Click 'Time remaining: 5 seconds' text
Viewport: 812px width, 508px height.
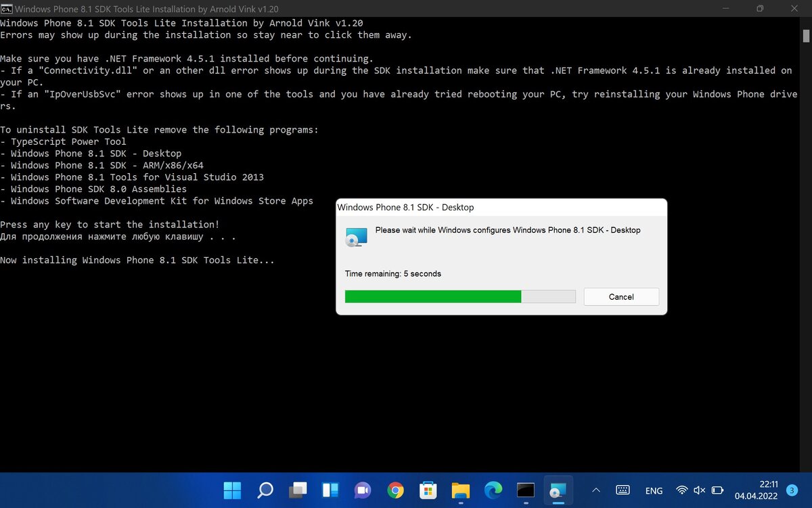click(393, 274)
